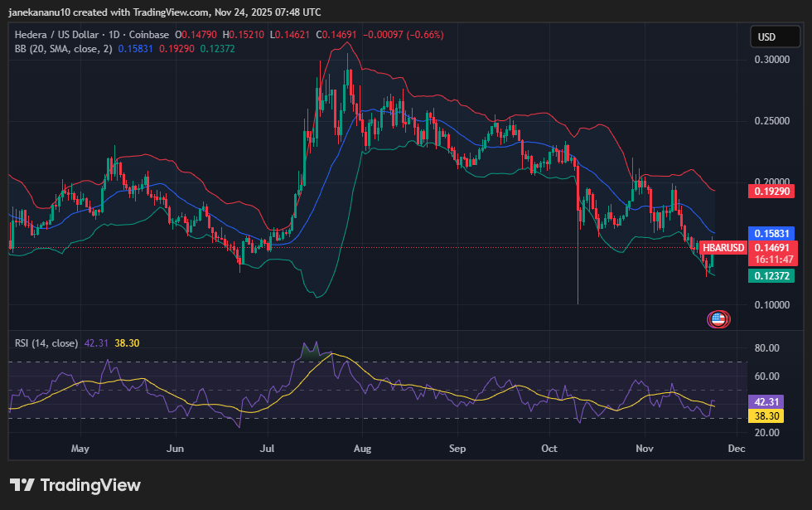The height and width of the screenshot is (510, 812).
Task: Click the green 0.12372 lower band label
Action: coord(771,276)
